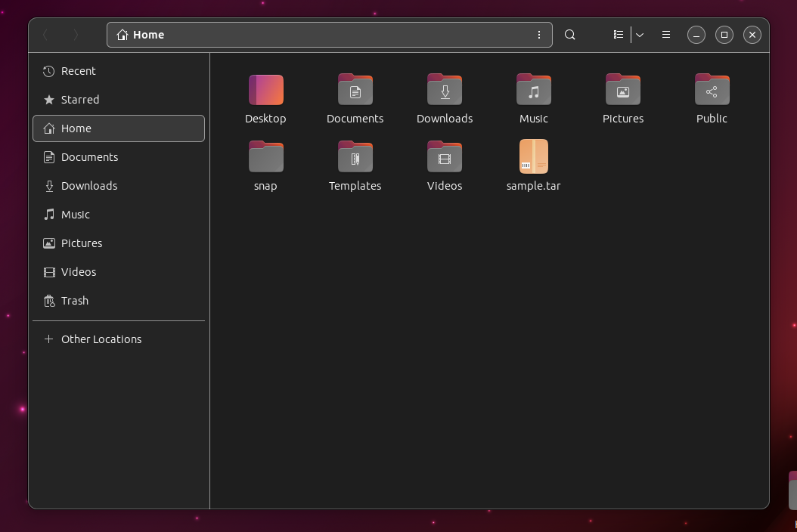Open the Trash from sidebar
The image size is (797, 532).
(x=75, y=300)
